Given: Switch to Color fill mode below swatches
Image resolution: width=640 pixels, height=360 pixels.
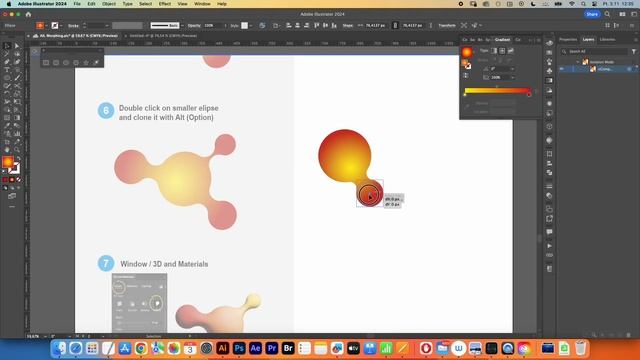Looking at the screenshot, I should coord(5,180).
